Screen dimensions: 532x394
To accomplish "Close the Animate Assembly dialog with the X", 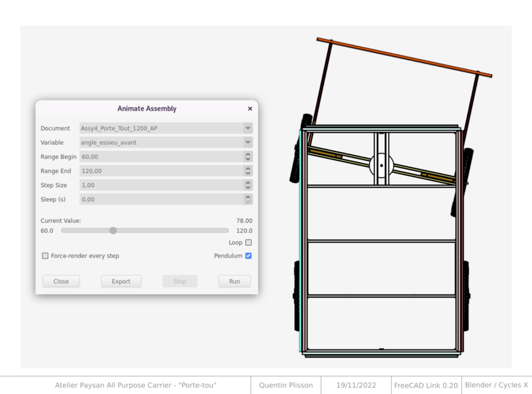I will point(250,108).
